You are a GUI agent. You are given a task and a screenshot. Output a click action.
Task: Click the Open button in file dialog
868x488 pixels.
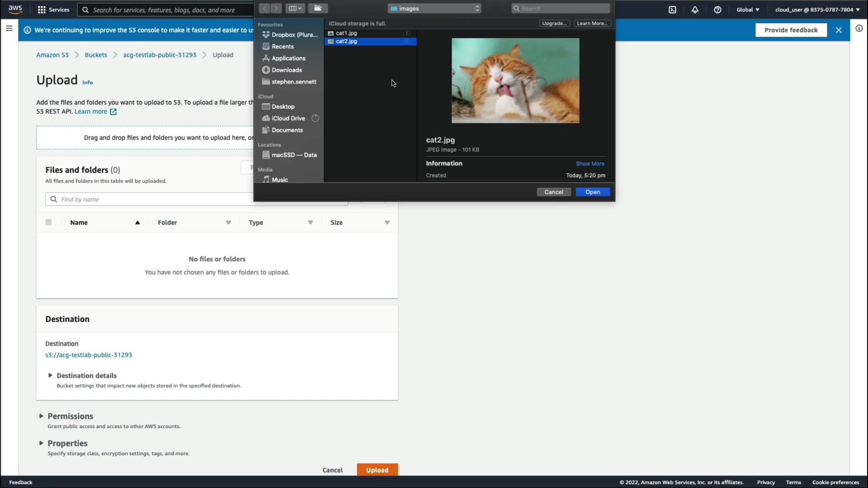point(592,192)
